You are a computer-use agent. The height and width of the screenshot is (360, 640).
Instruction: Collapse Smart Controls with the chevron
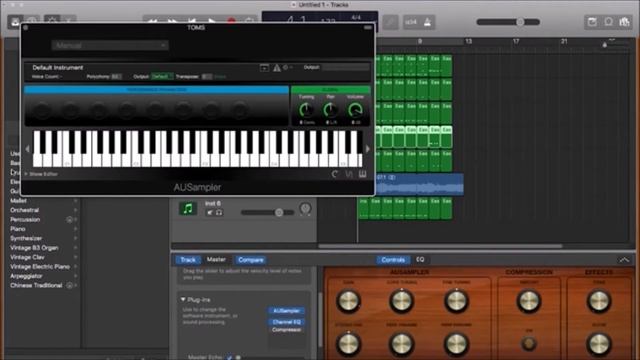pos(624,260)
